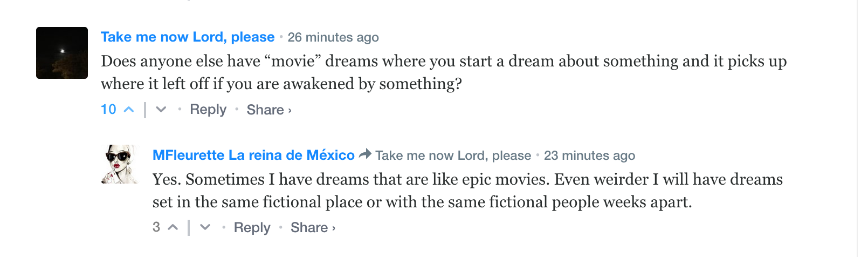Open the "23 minutes ago" timestamp permalink
Image resolution: width=868 pixels, height=257 pixels.
pyautogui.click(x=589, y=156)
